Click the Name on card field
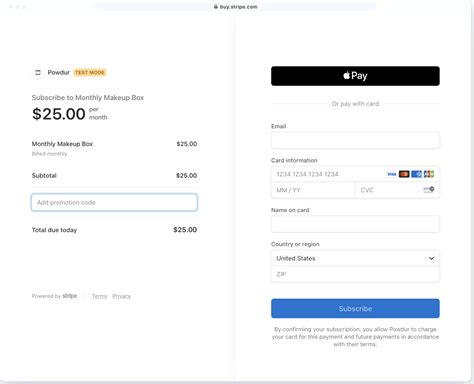The height and width of the screenshot is (384, 474). pyautogui.click(x=355, y=224)
